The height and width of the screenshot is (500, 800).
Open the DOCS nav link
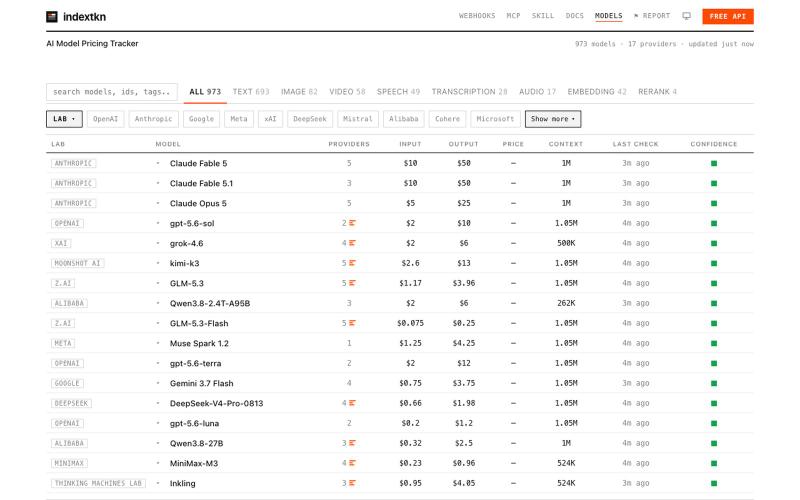[x=574, y=16]
